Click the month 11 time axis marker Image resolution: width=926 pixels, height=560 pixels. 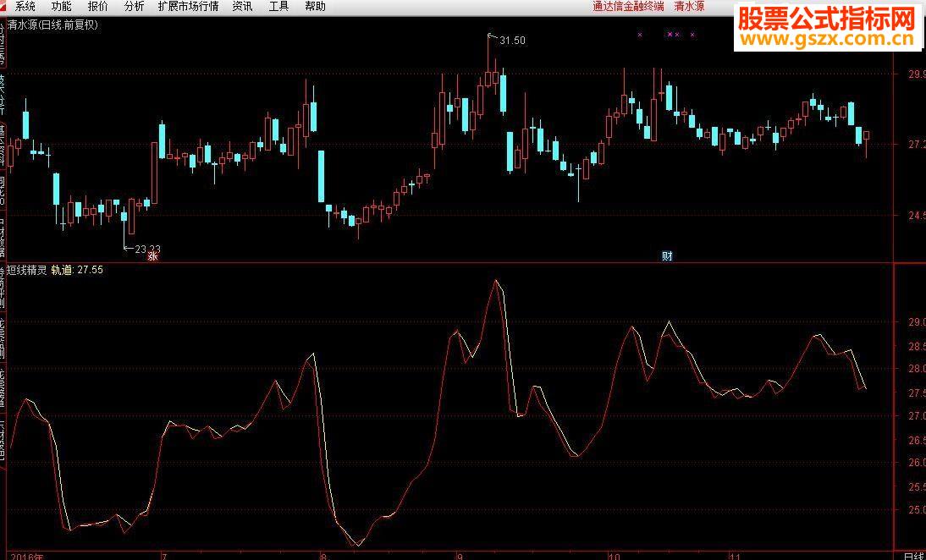tap(736, 556)
